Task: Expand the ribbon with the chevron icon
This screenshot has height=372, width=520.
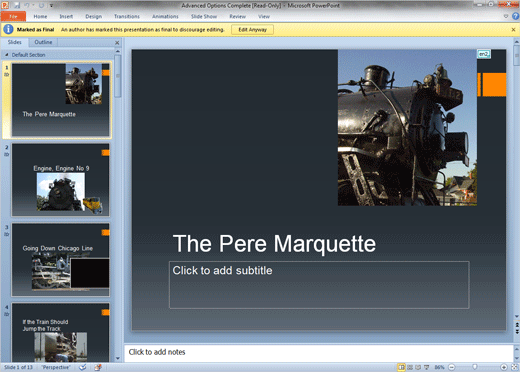Action: [506, 16]
